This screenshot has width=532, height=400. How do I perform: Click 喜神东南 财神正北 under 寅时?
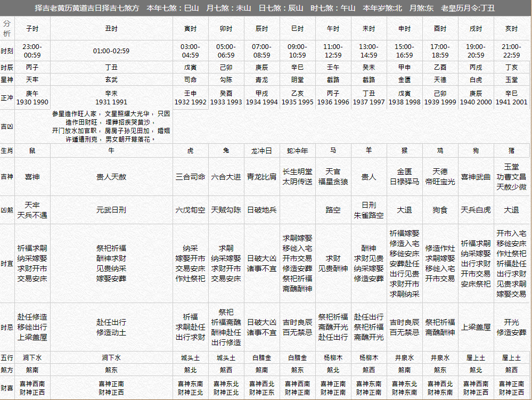tap(190, 388)
